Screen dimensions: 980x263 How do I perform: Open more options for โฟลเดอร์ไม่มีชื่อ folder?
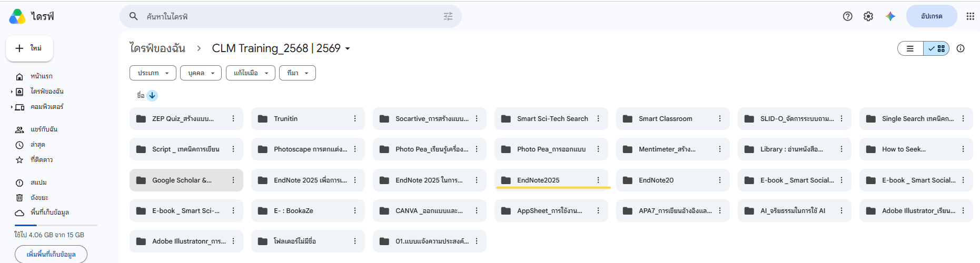(355, 241)
